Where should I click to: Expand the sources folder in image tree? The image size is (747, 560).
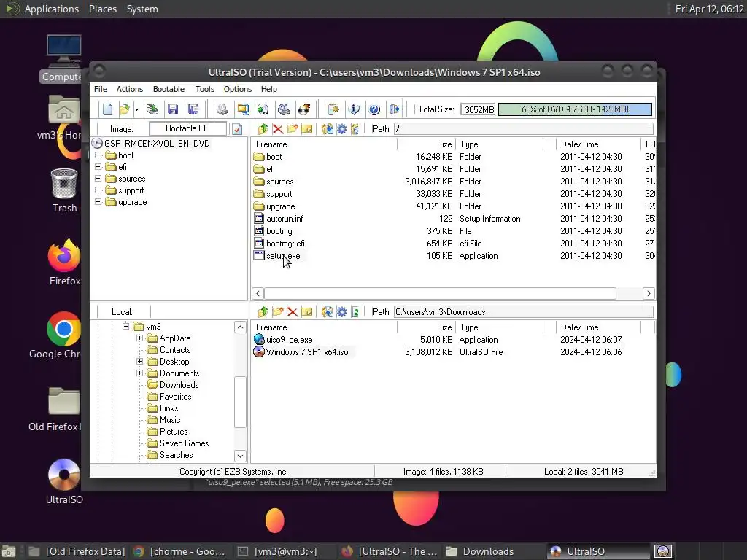click(x=98, y=179)
